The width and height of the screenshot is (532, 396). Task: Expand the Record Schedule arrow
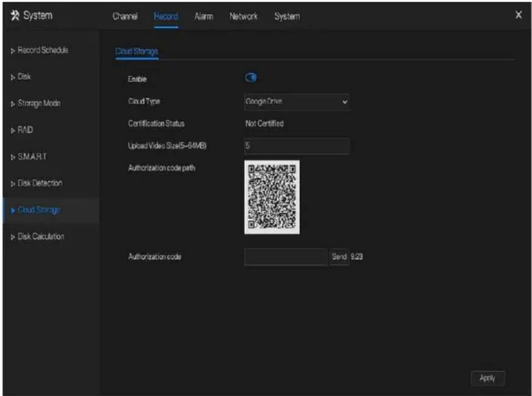point(13,51)
